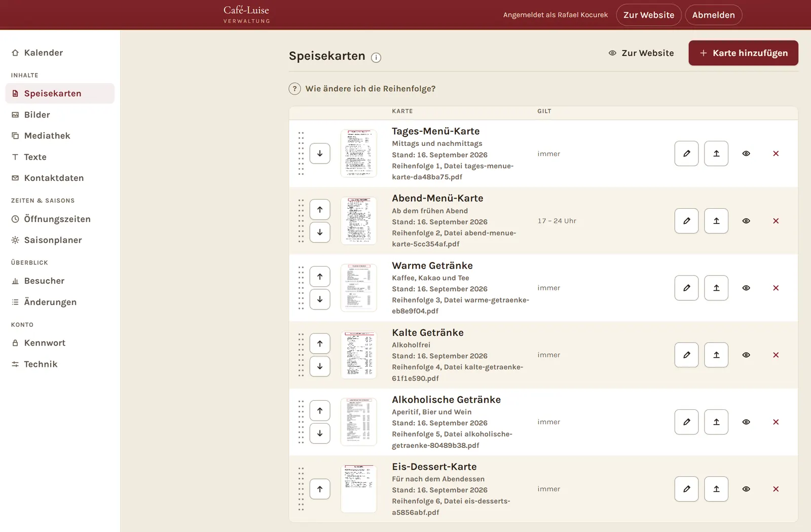This screenshot has width=811, height=532.
Task: Edit the Eis-Dessert-Karte entry
Action: [x=686, y=489]
